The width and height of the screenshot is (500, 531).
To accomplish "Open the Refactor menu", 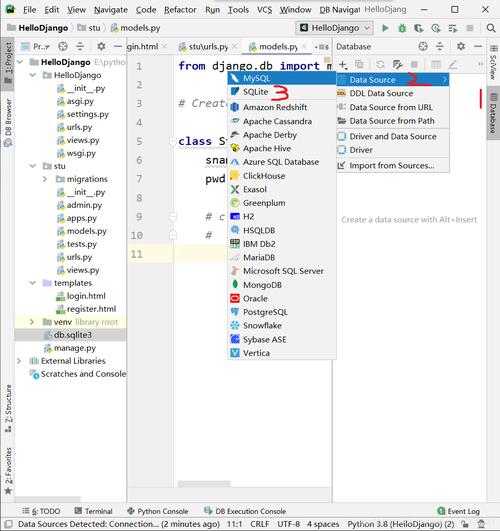I will coord(180,10).
